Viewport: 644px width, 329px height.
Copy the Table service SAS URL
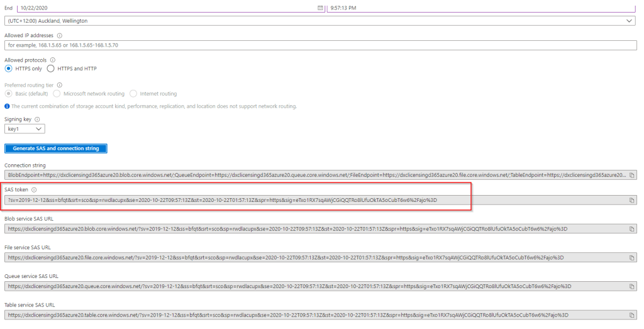tap(632, 315)
